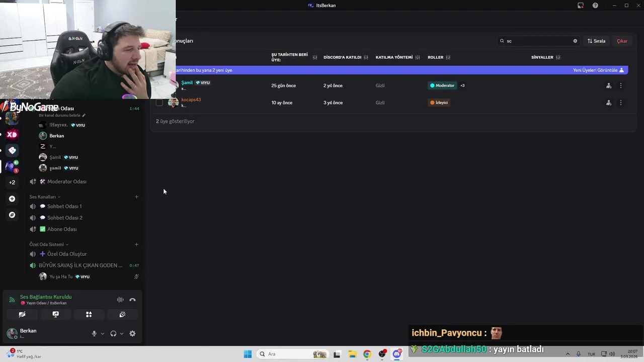Open BÜYÜK SAVAŞ İLK ÇIKAN voice channel

(80, 265)
